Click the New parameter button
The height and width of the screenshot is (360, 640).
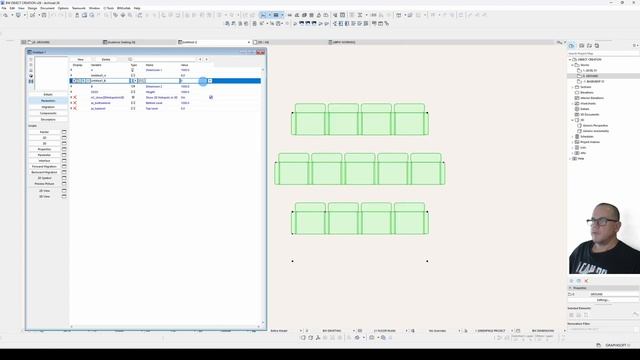[x=80, y=59]
